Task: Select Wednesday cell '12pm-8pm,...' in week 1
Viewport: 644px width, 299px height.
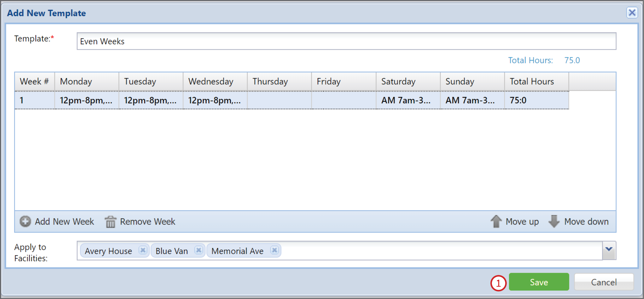Action: click(215, 100)
